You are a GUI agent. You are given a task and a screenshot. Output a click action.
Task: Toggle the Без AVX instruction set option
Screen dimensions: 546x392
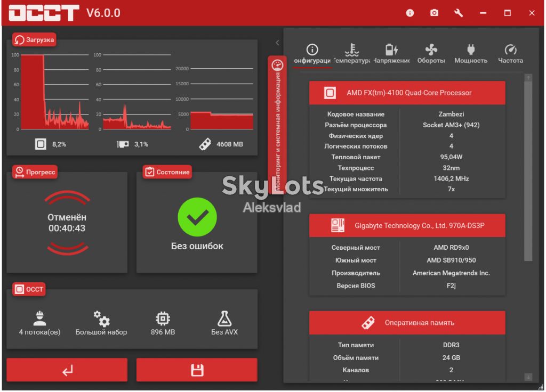[x=224, y=323]
